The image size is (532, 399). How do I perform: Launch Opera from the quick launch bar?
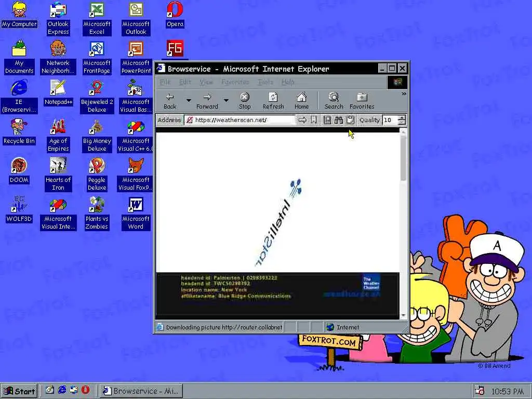click(x=86, y=391)
